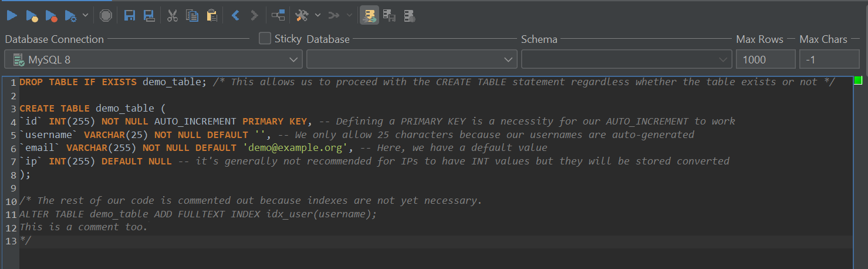
Task: Click the Max Rows field showing 1000
Action: point(765,59)
